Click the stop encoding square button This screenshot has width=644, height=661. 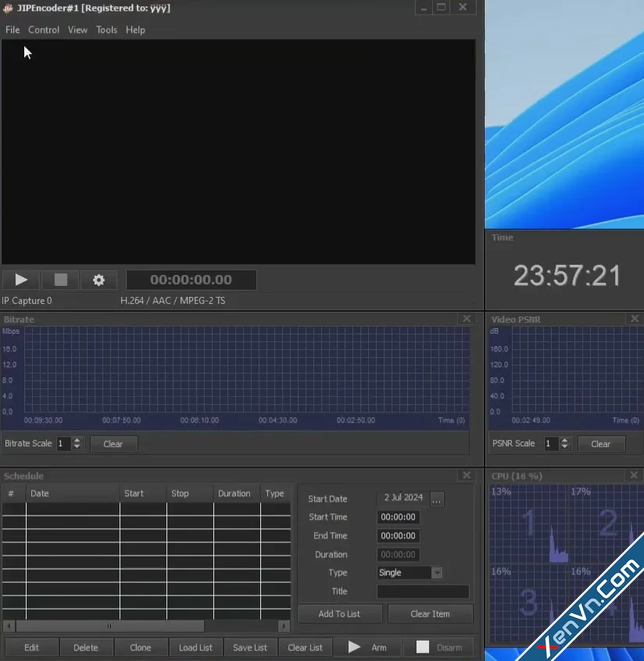[x=61, y=280]
